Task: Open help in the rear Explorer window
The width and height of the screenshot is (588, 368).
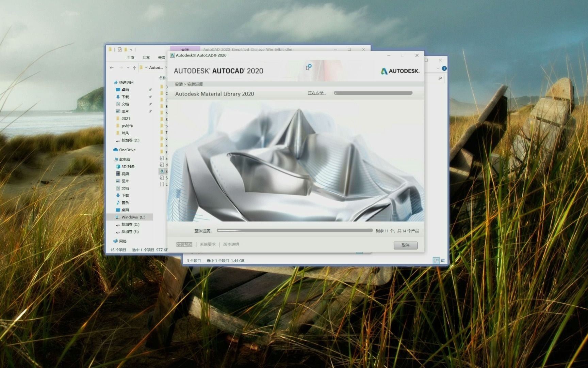Action: 444,68
